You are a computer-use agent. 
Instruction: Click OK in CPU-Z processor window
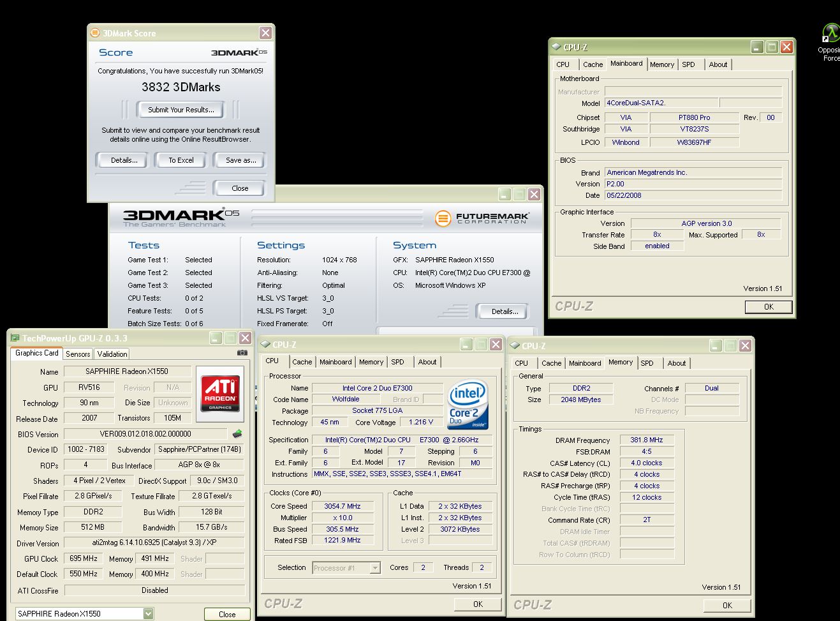pyautogui.click(x=478, y=604)
